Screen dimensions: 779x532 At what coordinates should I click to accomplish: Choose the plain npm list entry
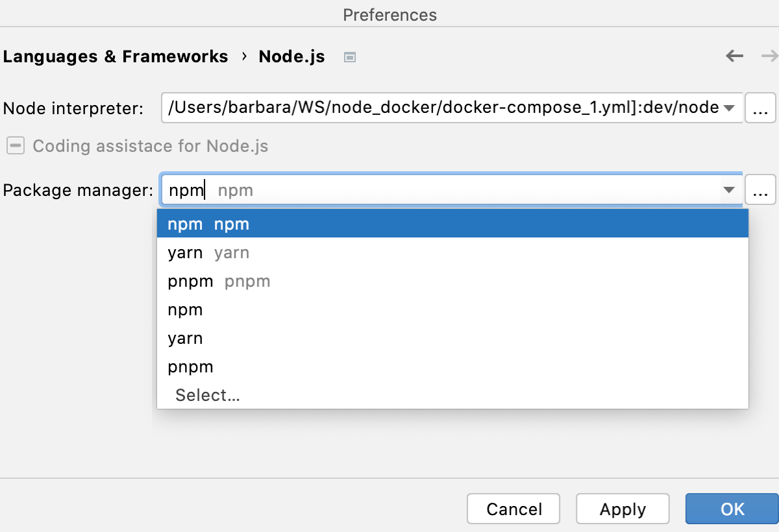pos(185,309)
